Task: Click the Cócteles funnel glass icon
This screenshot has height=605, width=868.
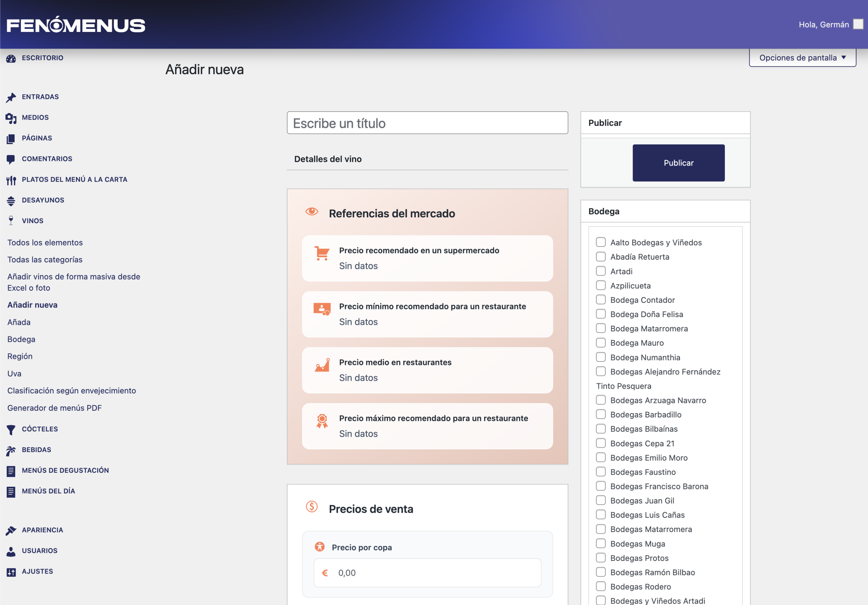Action: coord(11,430)
